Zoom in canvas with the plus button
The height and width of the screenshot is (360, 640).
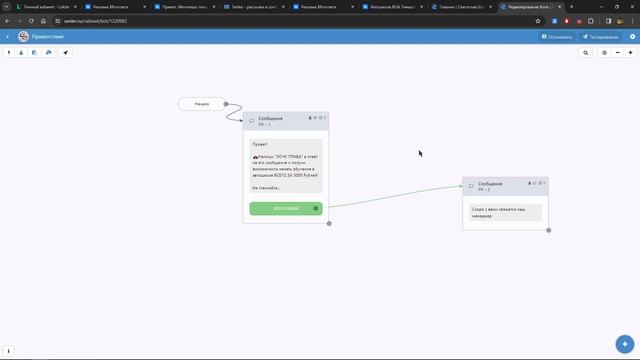[x=630, y=53]
